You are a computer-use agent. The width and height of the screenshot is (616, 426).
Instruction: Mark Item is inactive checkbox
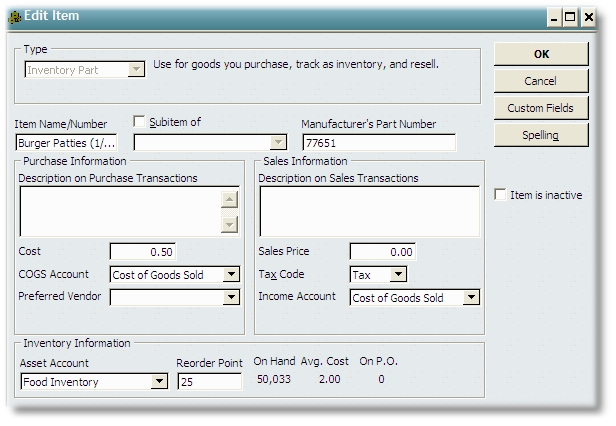501,195
